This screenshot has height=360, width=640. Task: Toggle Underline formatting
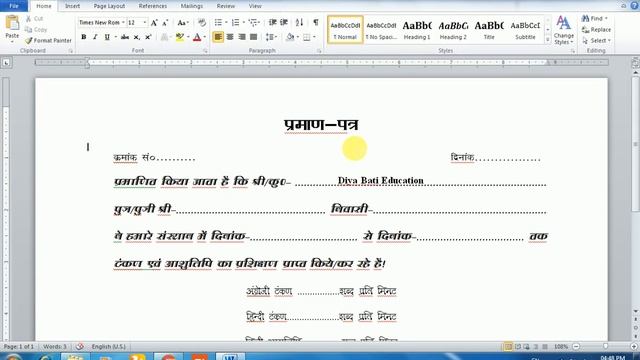(x=107, y=37)
